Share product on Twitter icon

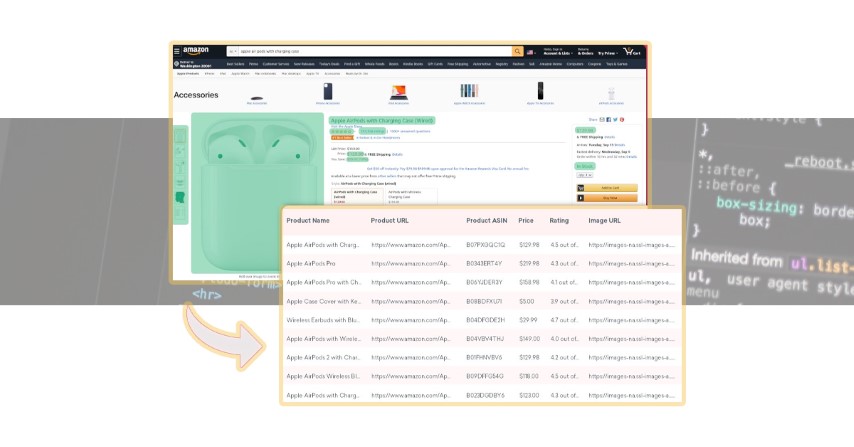click(x=615, y=120)
